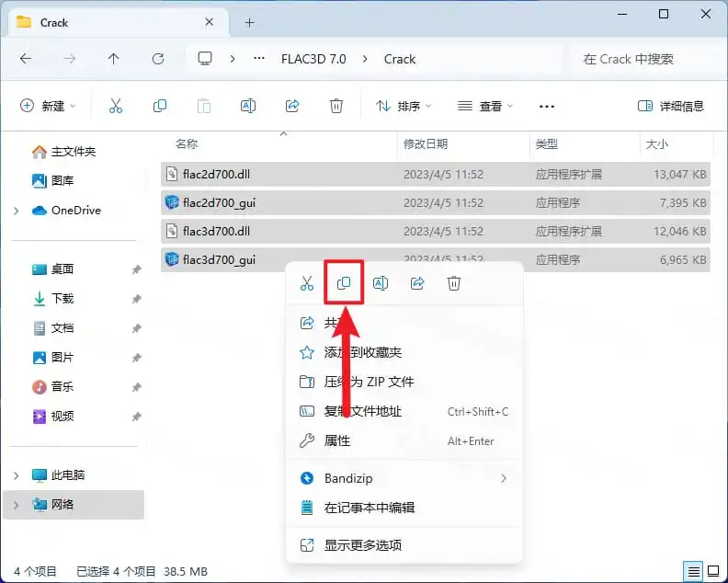This screenshot has height=583, width=728.
Task: Refresh the current folder
Action: 158,59
